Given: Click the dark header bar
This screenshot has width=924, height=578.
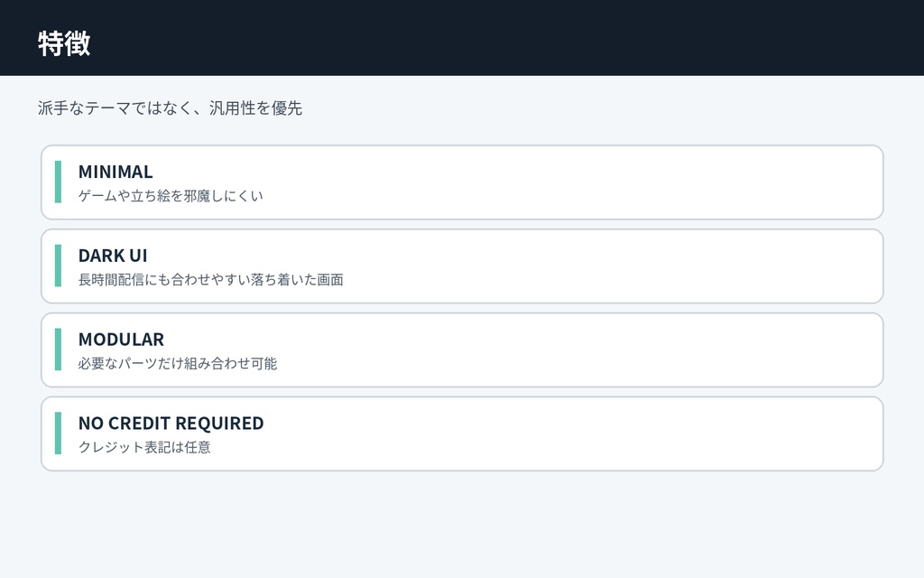Looking at the screenshot, I should [x=462, y=38].
